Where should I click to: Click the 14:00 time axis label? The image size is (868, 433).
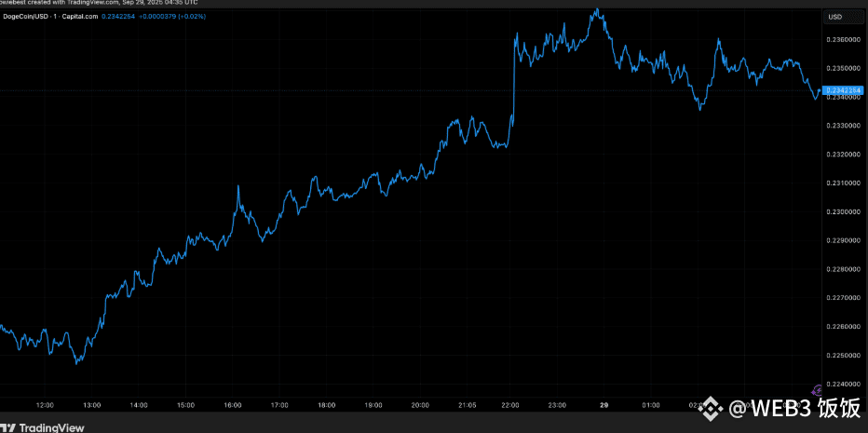click(x=139, y=405)
